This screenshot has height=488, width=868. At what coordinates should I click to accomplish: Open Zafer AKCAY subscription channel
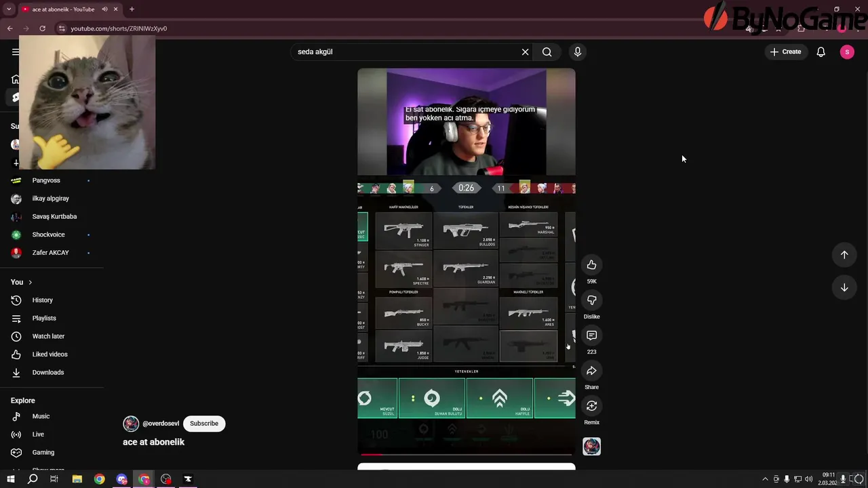tap(52, 253)
